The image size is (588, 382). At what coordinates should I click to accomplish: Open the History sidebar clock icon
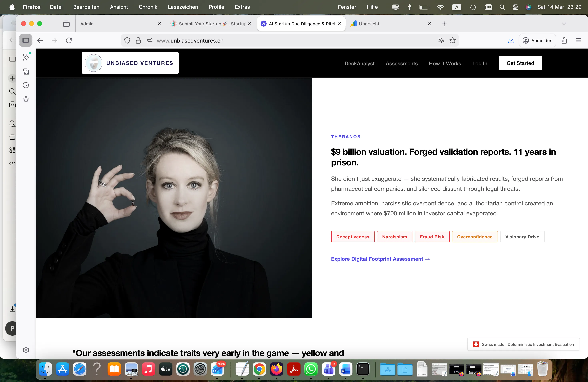[x=26, y=85]
